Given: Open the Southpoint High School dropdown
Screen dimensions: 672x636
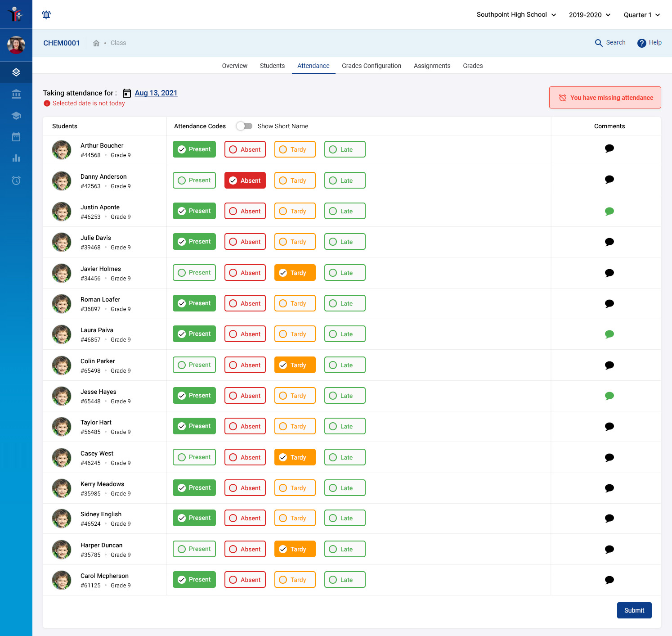Looking at the screenshot, I should pyautogui.click(x=516, y=14).
